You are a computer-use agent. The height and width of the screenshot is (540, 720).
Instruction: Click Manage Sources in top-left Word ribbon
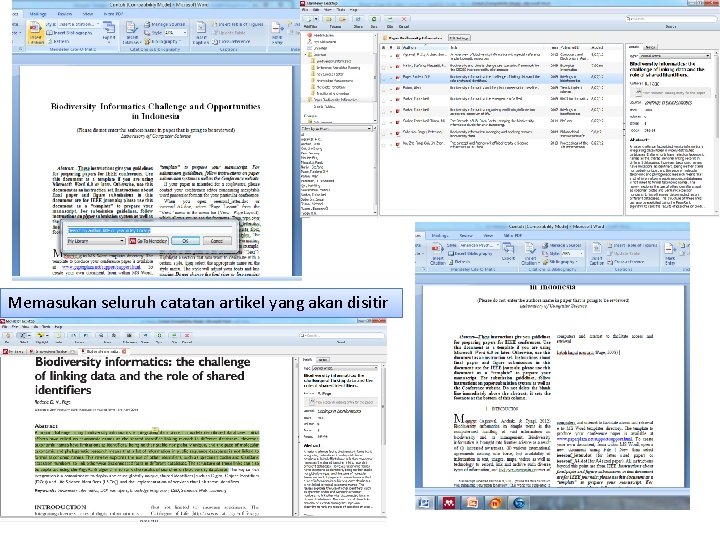point(164,24)
